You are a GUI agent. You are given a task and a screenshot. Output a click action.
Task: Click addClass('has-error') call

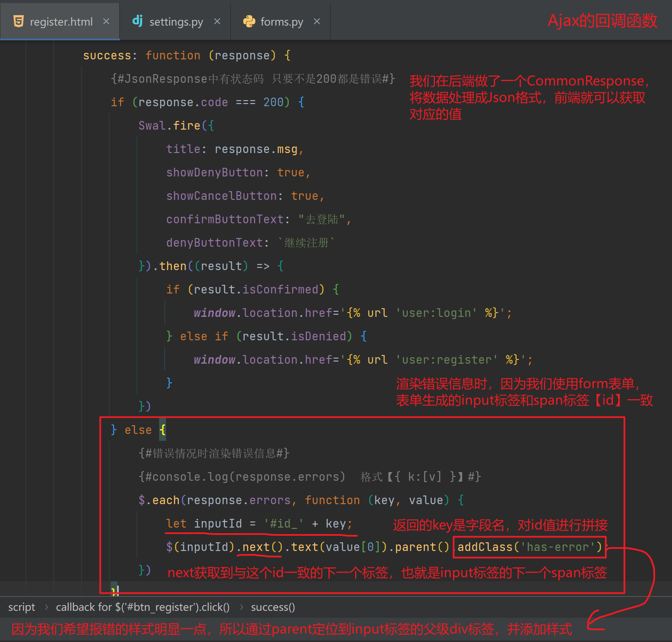click(530, 547)
